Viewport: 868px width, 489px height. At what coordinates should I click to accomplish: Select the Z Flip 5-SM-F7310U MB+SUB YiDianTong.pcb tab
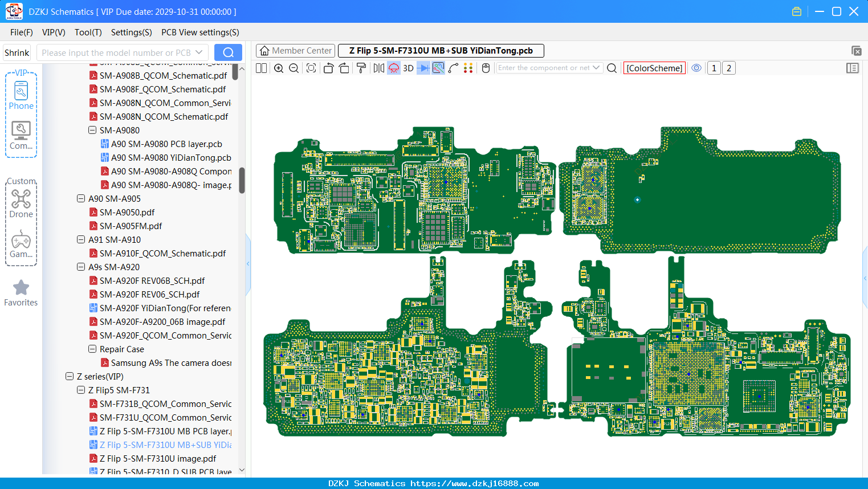pyautogui.click(x=441, y=51)
